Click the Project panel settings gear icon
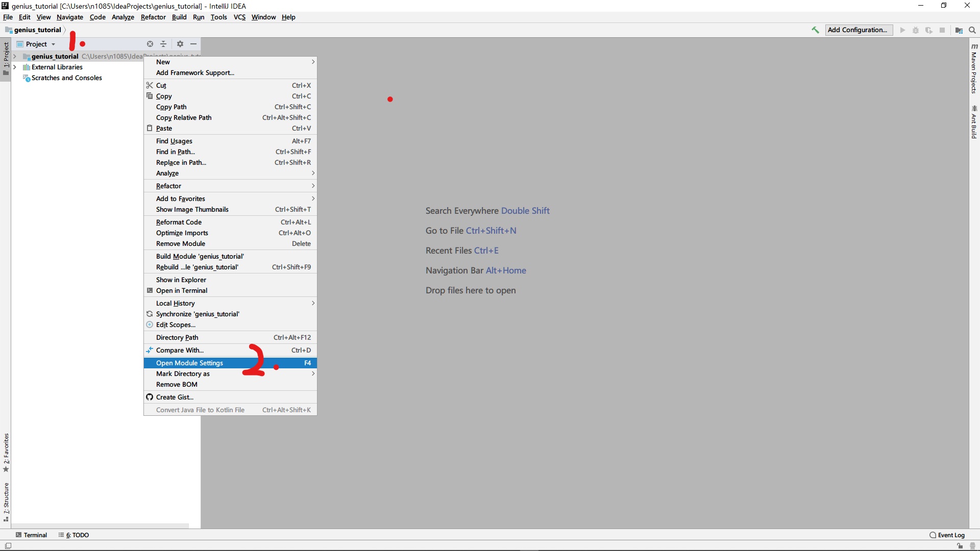The height and width of the screenshot is (551, 980). (x=180, y=44)
